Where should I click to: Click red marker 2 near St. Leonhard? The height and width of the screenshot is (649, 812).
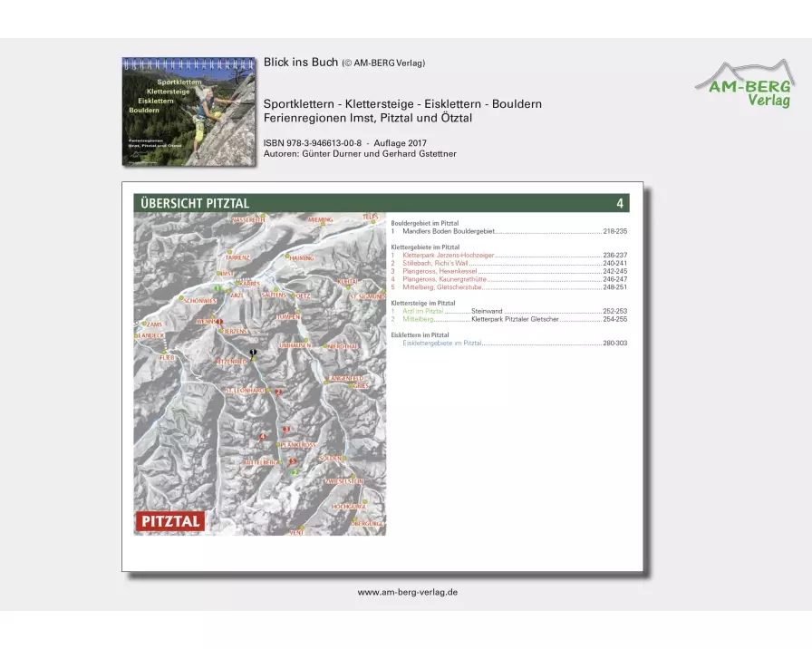click(278, 392)
